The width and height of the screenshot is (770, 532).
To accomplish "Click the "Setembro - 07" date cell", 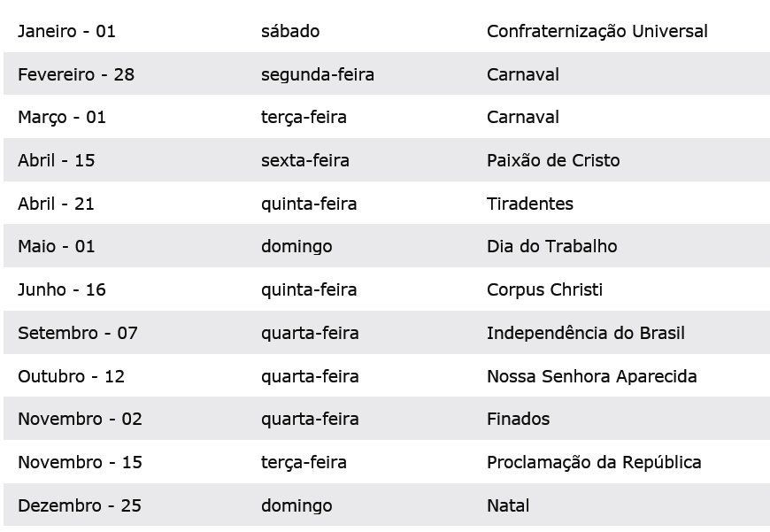I will tap(78, 333).
